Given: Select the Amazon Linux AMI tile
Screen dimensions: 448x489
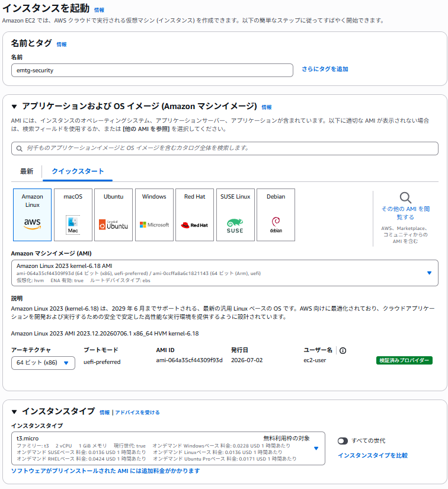Looking at the screenshot, I should pos(32,215).
